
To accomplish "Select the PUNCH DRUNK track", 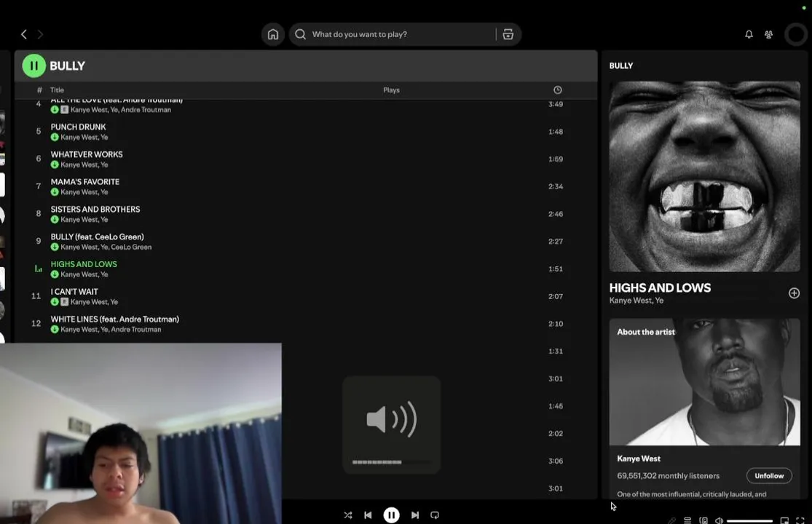I will [x=306, y=132].
